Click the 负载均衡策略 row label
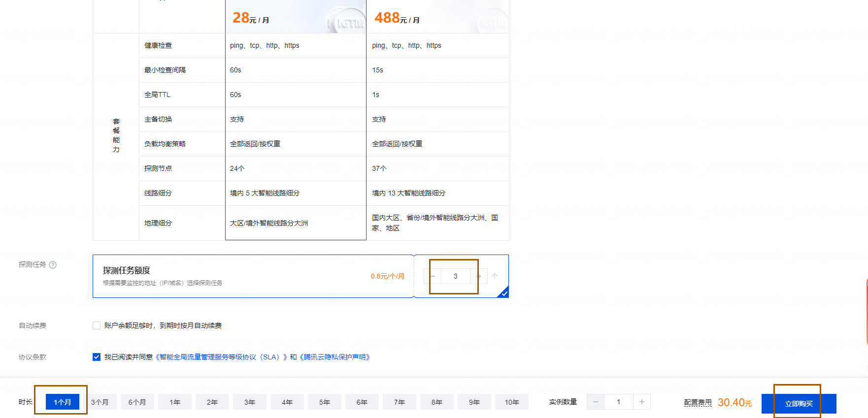Image resolution: width=868 pixels, height=418 pixels. tap(165, 144)
